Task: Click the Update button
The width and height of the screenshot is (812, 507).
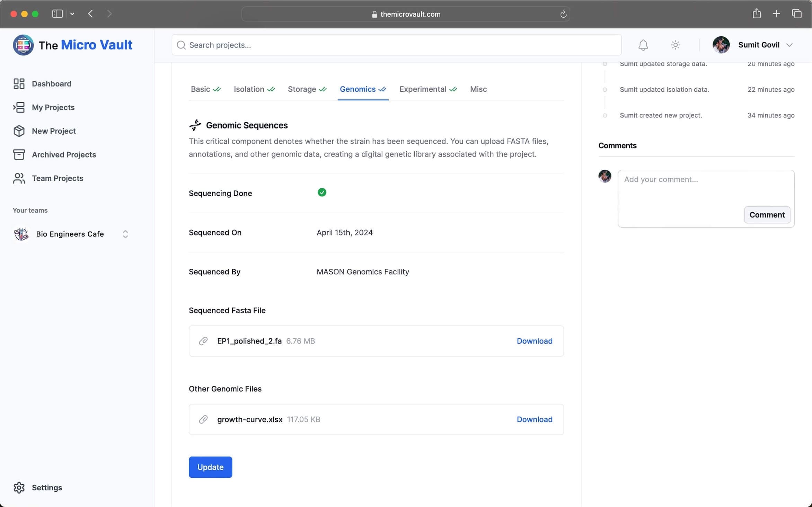Action: click(x=210, y=467)
